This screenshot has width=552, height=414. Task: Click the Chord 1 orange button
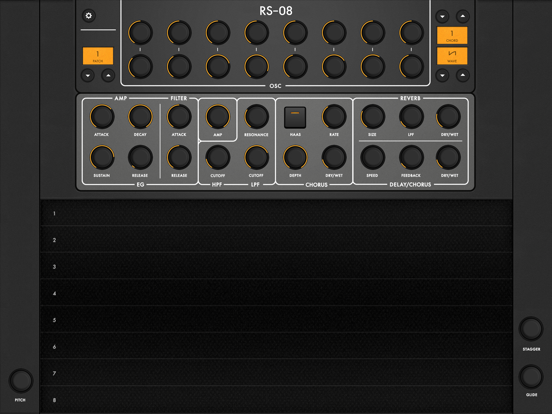pyautogui.click(x=452, y=35)
